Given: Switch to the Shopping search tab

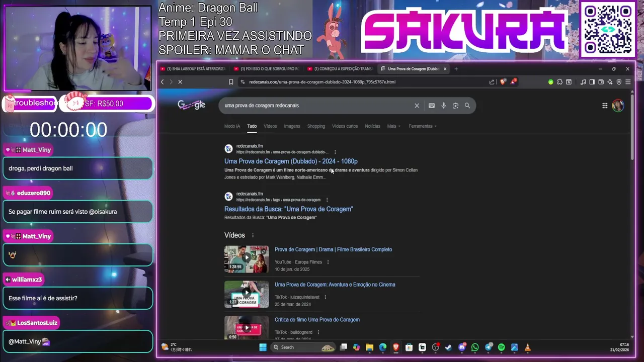Looking at the screenshot, I should tap(316, 126).
